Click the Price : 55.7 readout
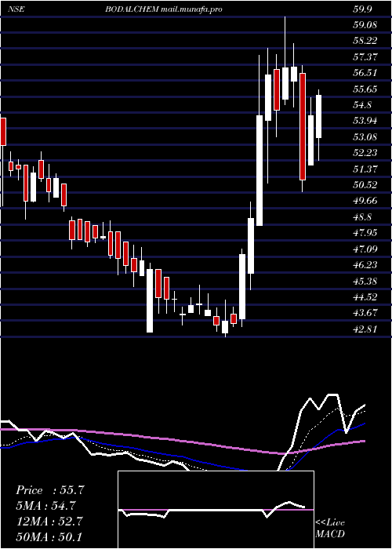The width and height of the screenshot is (392, 549). click(49, 490)
